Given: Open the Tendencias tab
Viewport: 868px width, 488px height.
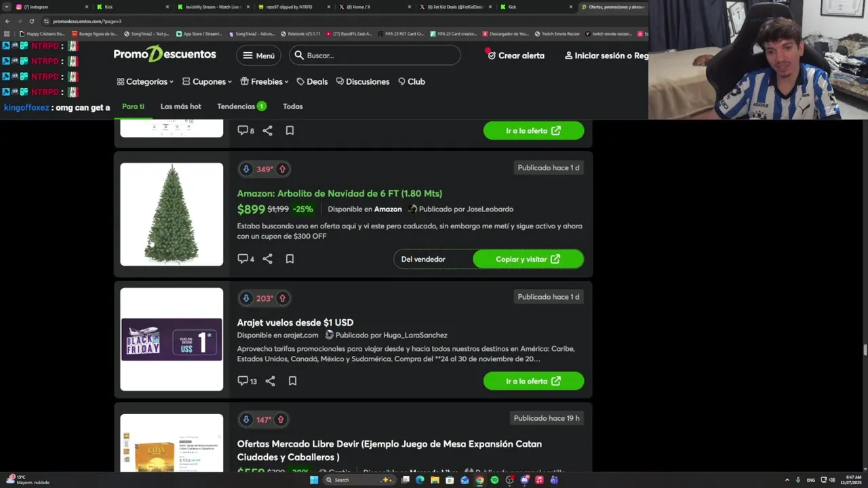Looking at the screenshot, I should [x=241, y=106].
